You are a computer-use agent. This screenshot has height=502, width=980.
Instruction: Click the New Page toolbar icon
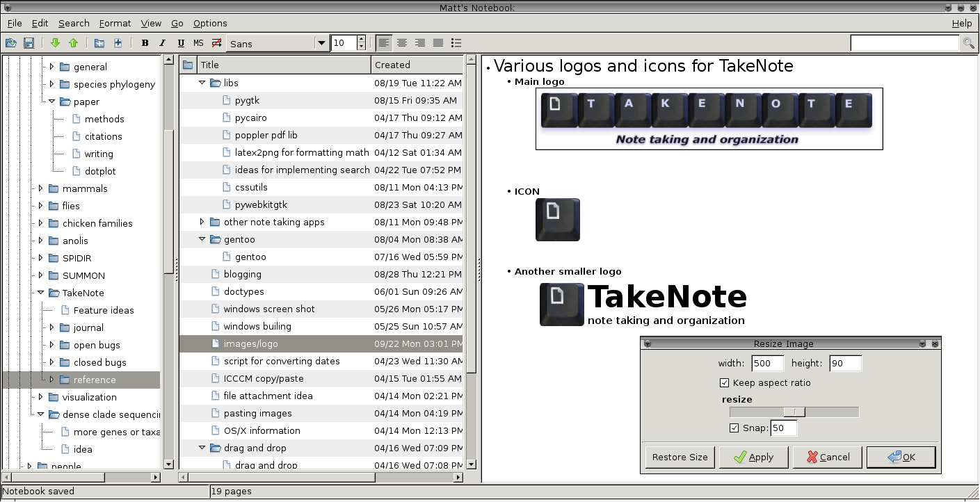118,43
